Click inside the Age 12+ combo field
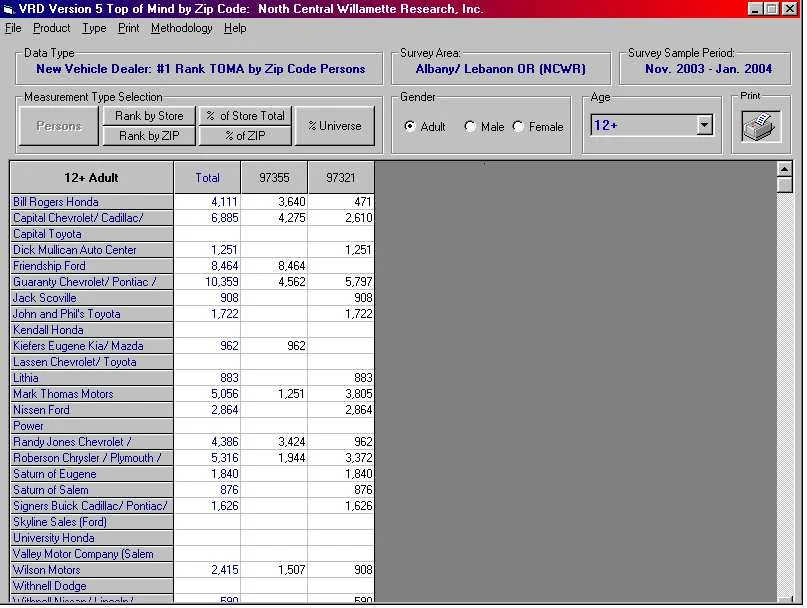The image size is (807, 608). pyautogui.click(x=643, y=125)
